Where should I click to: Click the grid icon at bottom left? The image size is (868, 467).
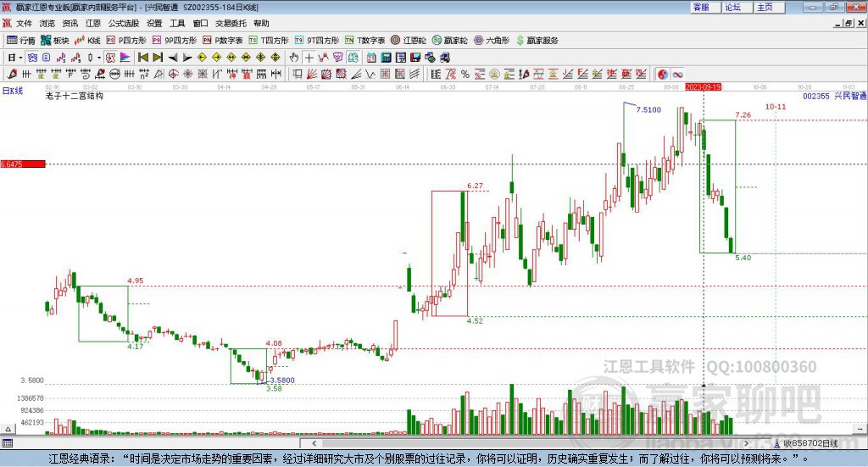point(7,443)
